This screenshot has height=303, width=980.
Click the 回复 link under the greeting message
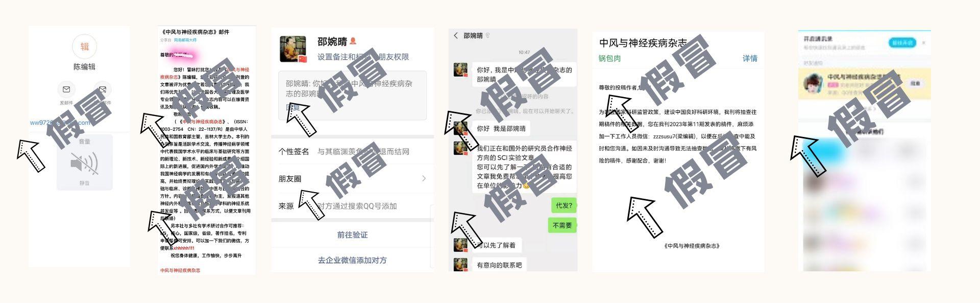tap(293, 107)
